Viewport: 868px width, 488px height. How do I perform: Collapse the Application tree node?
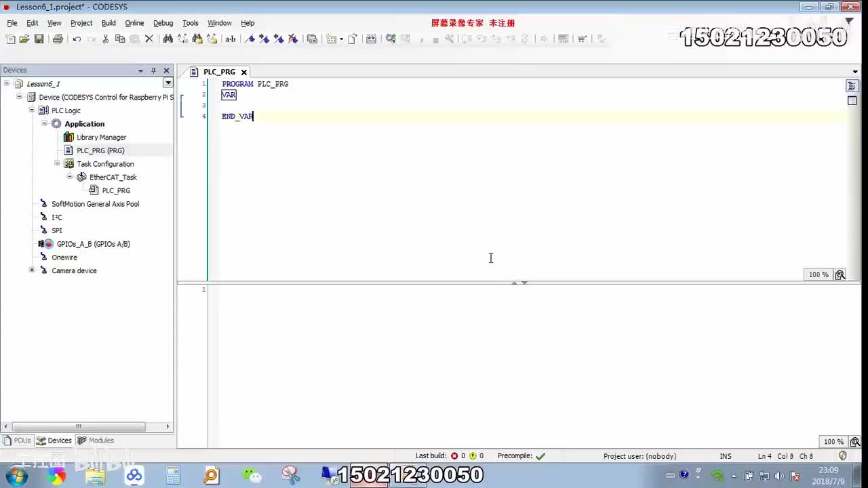pyautogui.click(x=45, y=124)
